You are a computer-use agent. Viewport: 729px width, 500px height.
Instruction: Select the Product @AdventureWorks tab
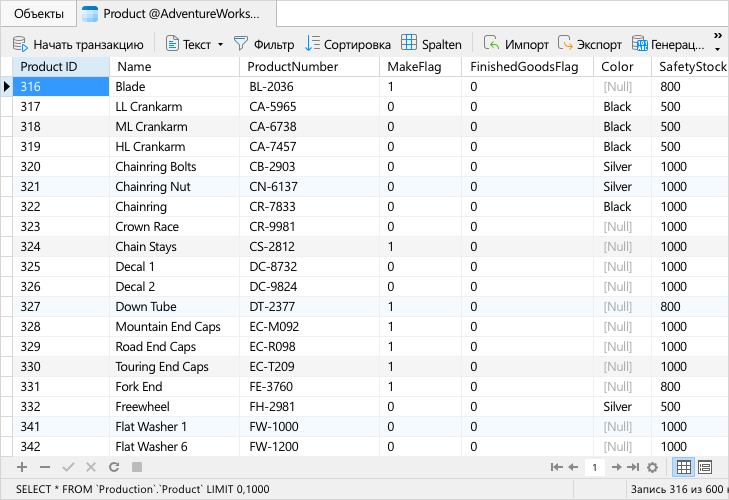click(x=177, y=14)
